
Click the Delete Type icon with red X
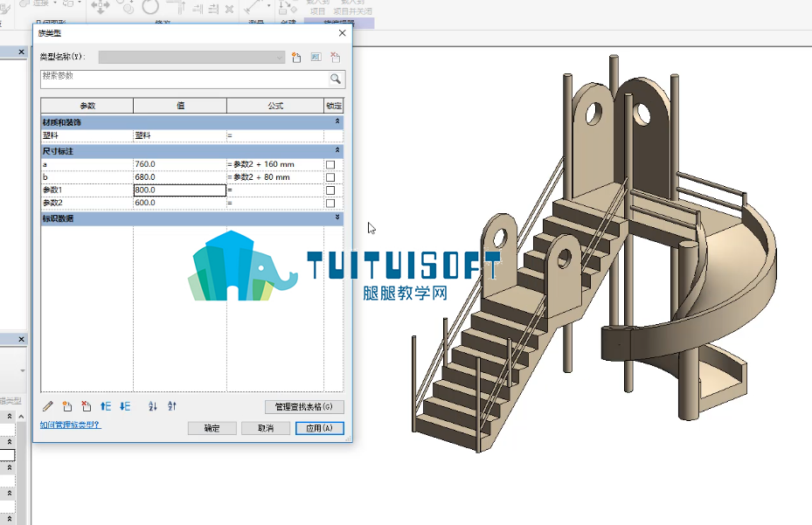pos(335,57)
